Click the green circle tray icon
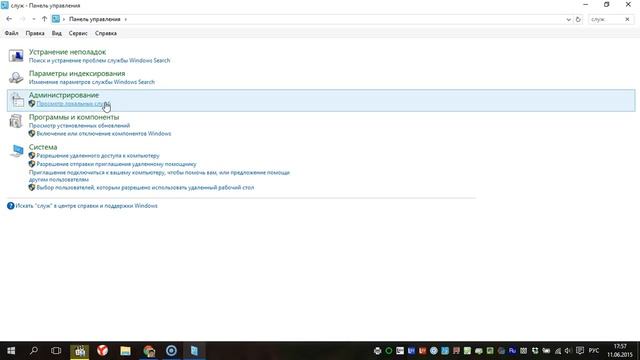The width and height of the screenshot is (640, 360). (x=389, y=351)
